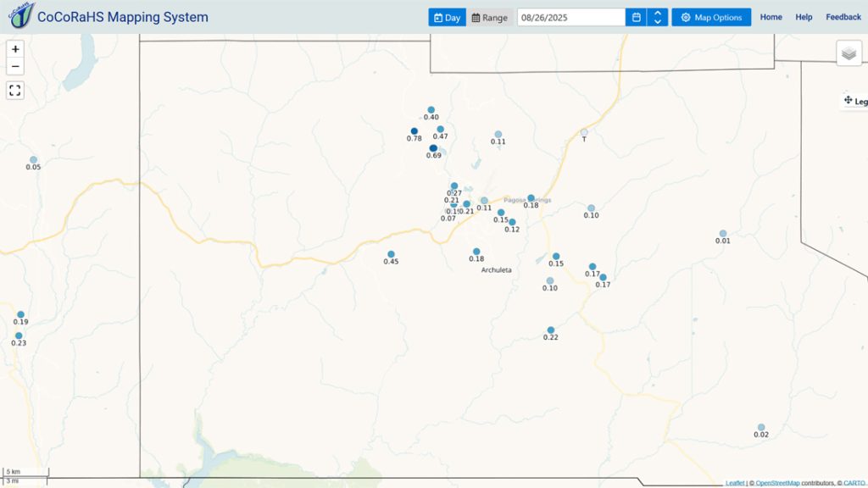Viewport: 868px width, 488px height.
Task: Toggle fullscreen map view
Action: [x=15, y=90]
